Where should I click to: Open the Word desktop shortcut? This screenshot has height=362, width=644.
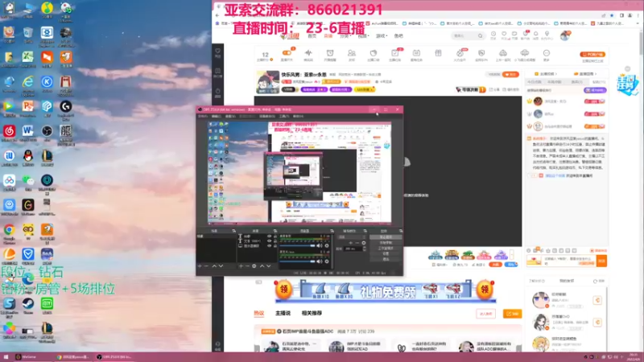tap(28, 131)
